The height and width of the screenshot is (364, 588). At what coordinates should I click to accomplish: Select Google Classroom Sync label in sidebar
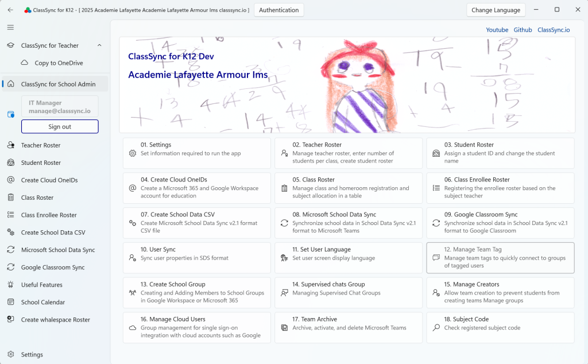[x=53, y=268]
